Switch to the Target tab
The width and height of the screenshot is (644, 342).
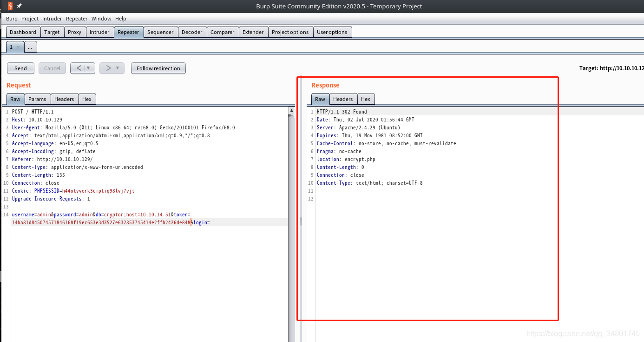(x=52, y=32)
